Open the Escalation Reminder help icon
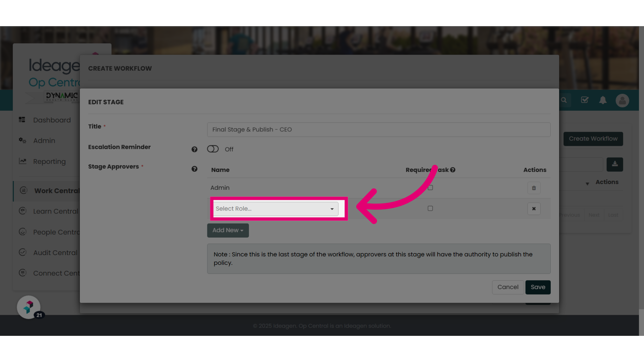The image size is (644, 362). 194,149
